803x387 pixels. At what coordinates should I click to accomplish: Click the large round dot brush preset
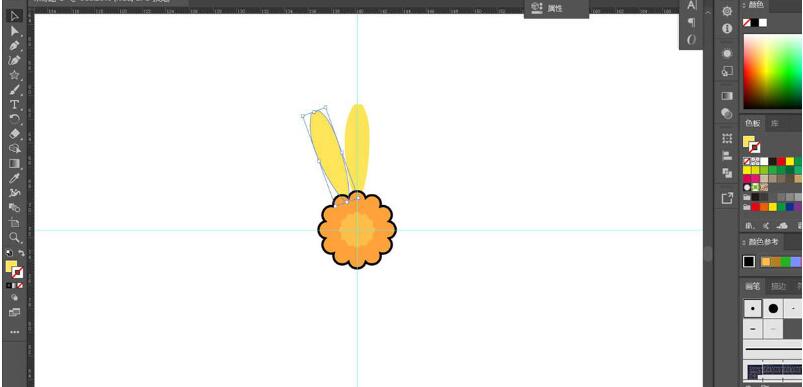point(773,309)
